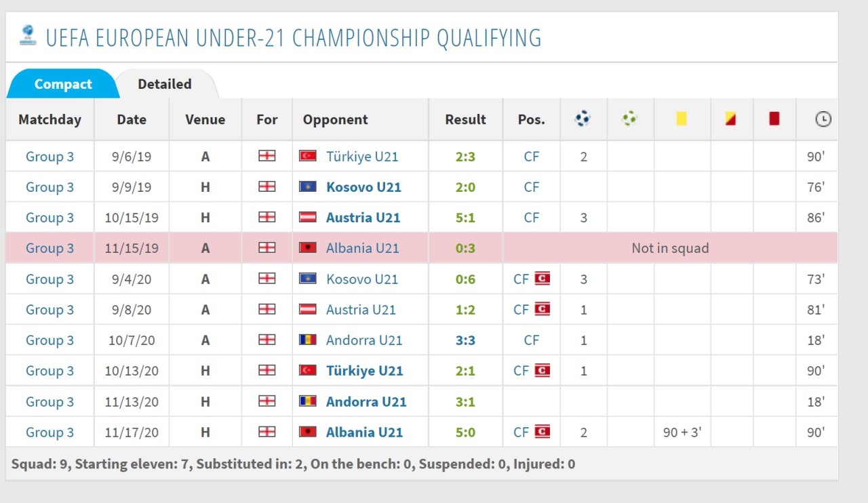Click captain badge in 9/4/20 Kosovo row
The height and width of the screenshot is (503, 868).
[x=542, y=279]
